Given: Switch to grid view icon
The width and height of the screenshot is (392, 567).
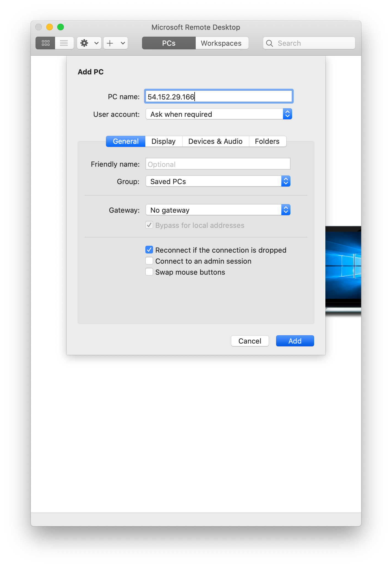Looking at the screenshot, I should pyautogui.click(x=45, y=43).
